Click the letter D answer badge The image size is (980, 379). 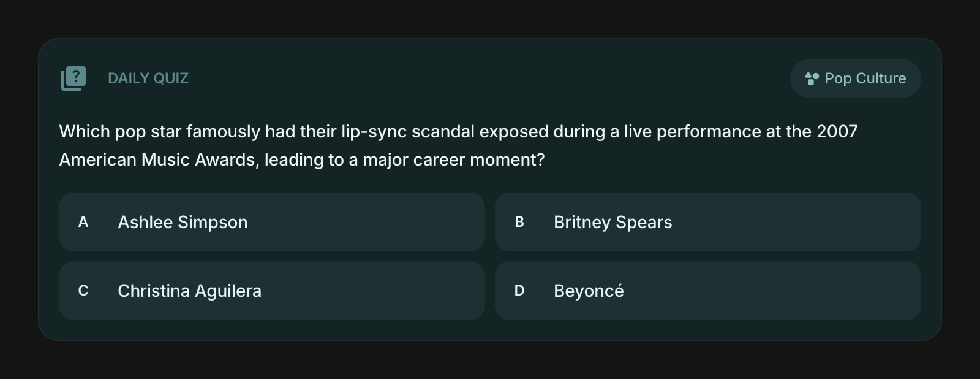tap(519, 291)
